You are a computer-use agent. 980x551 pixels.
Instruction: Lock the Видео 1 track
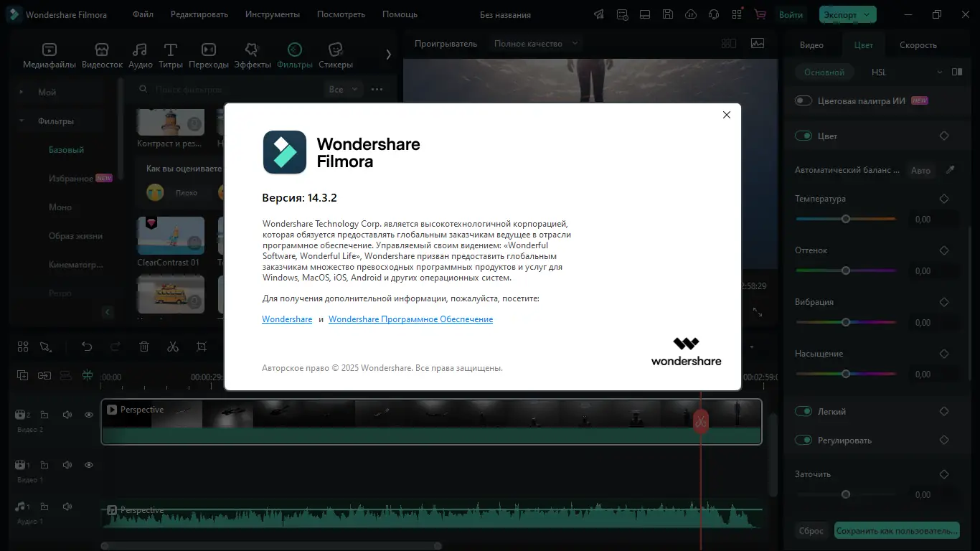tap(44, 465)
